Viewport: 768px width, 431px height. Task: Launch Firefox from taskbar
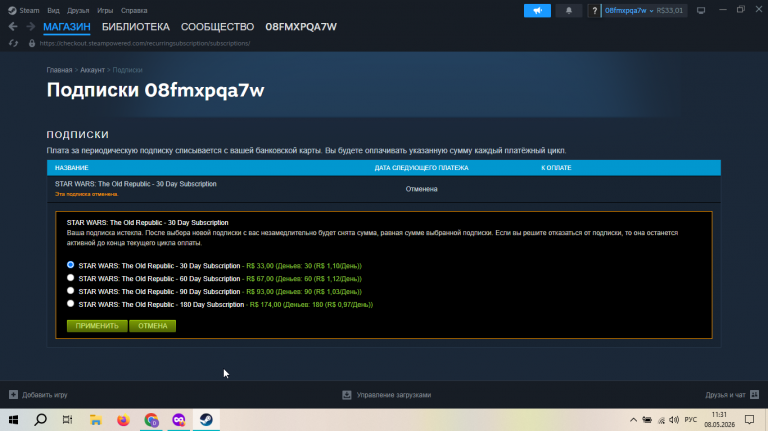click(123, 420)
